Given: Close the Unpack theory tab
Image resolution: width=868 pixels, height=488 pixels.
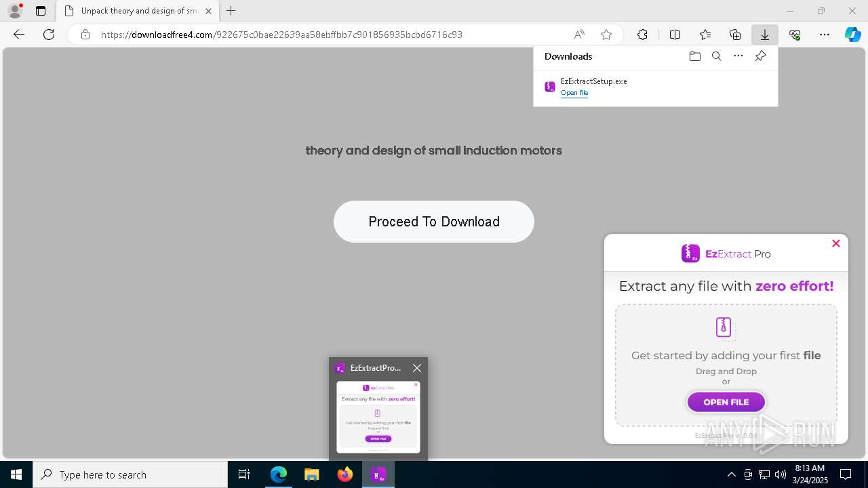Looking at the screenshot, I should [x=208, y=11].
